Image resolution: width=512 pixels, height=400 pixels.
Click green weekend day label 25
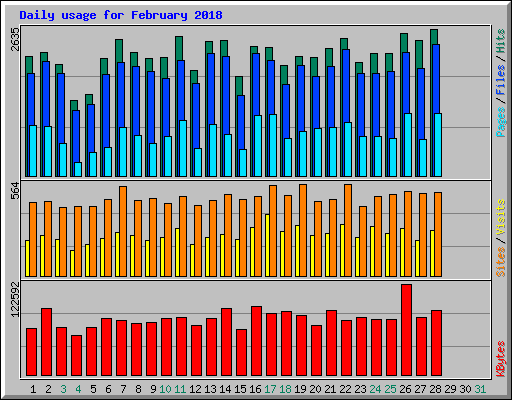[x=390, y=389]
